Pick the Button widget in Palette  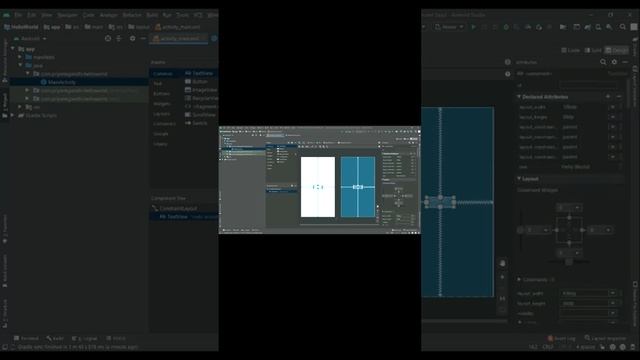click(196, 82)
